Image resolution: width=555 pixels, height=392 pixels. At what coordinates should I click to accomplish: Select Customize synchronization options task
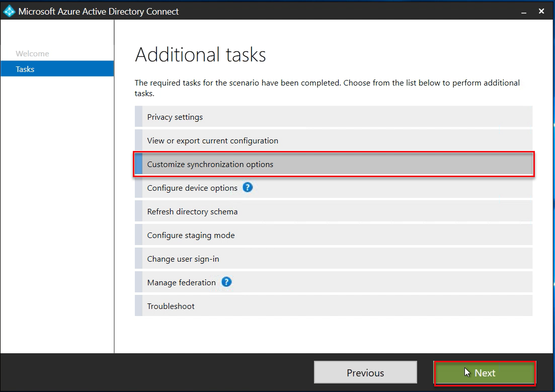tap(210, 165)
